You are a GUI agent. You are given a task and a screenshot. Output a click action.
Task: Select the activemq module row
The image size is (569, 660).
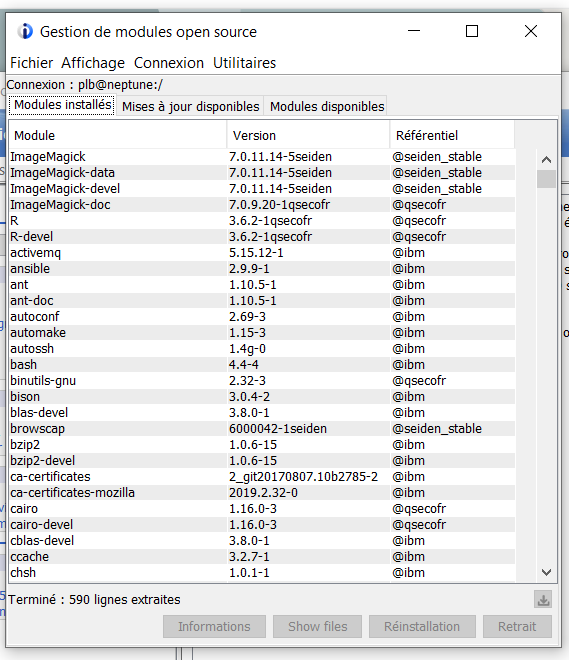262,253
